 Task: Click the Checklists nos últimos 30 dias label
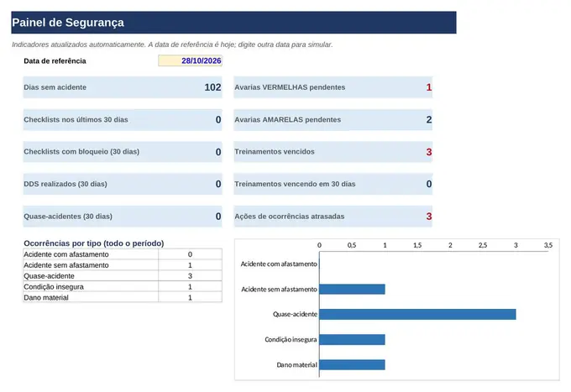[x=76, y=120]
